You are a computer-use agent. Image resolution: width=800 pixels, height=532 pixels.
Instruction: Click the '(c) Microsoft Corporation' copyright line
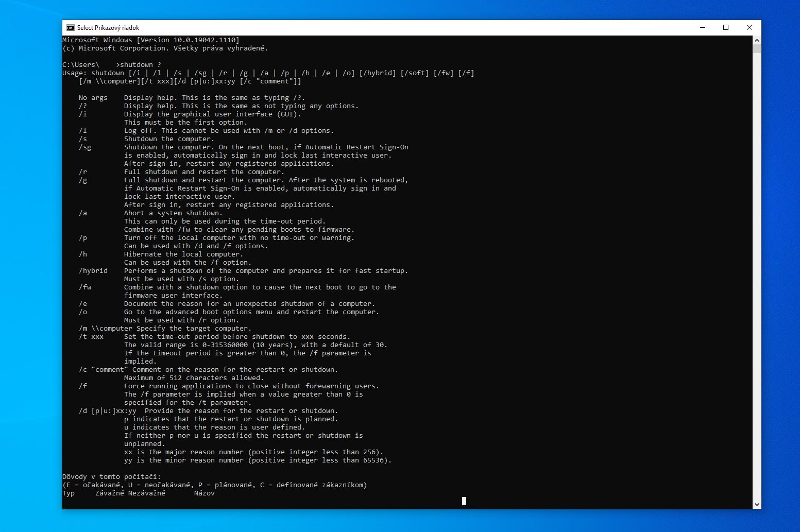(165, 48)
